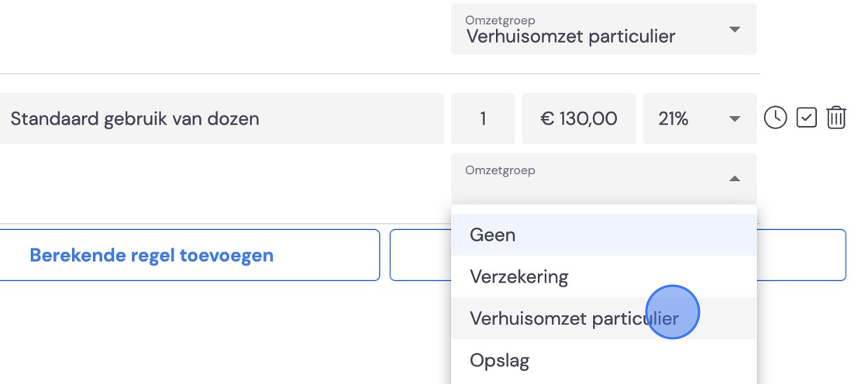868x384 pixels.
Task: Toggle the checkmark box icon beside the clock
Action: coord(807,118)
